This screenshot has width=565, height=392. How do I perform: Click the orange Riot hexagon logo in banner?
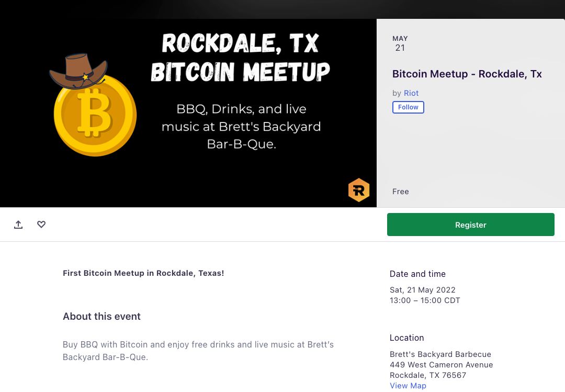(359, 190)
